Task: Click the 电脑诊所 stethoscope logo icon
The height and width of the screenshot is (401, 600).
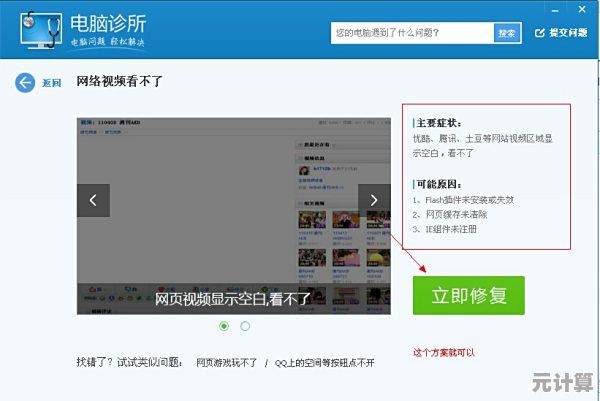Action: tap(37, 32)
